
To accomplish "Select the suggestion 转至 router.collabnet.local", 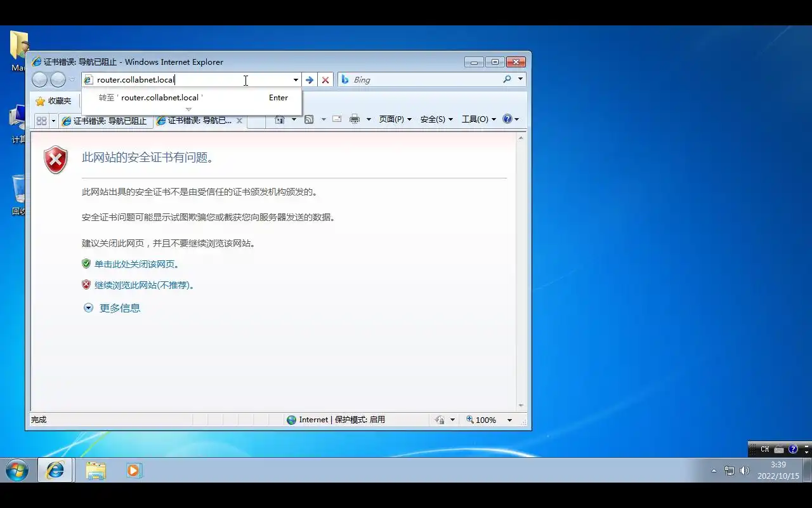I will click(x=192, y=98).
